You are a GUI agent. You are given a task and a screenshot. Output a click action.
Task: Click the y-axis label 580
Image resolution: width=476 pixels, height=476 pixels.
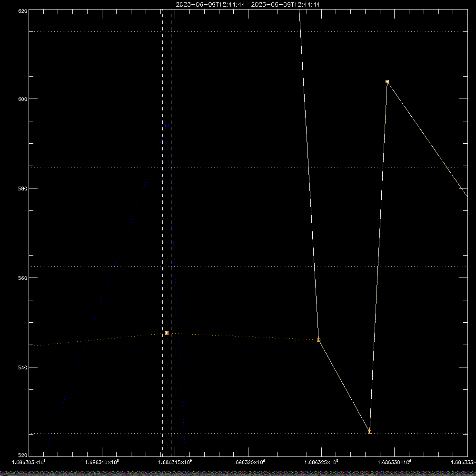point(23,188)
